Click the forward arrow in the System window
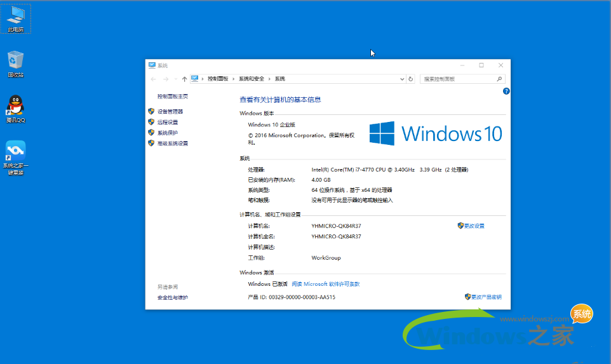This screenshot has height=364, width=611. 166,79
